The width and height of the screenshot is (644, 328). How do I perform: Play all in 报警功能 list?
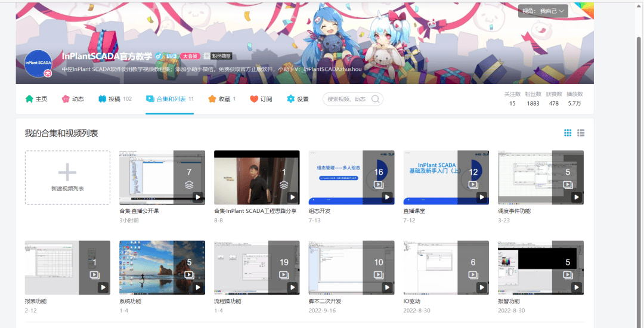click(577, 287)
